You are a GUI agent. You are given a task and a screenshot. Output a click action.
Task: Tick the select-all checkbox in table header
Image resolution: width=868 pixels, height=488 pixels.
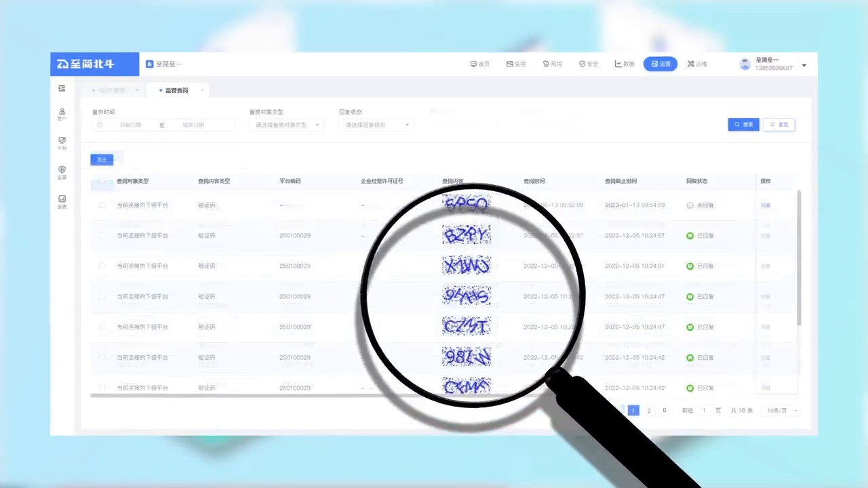pos(102,182)
